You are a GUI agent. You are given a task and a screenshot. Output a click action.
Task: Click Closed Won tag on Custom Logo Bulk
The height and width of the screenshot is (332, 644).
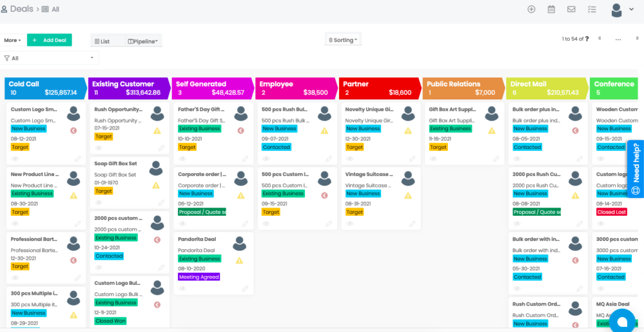[x=110, y=321]
